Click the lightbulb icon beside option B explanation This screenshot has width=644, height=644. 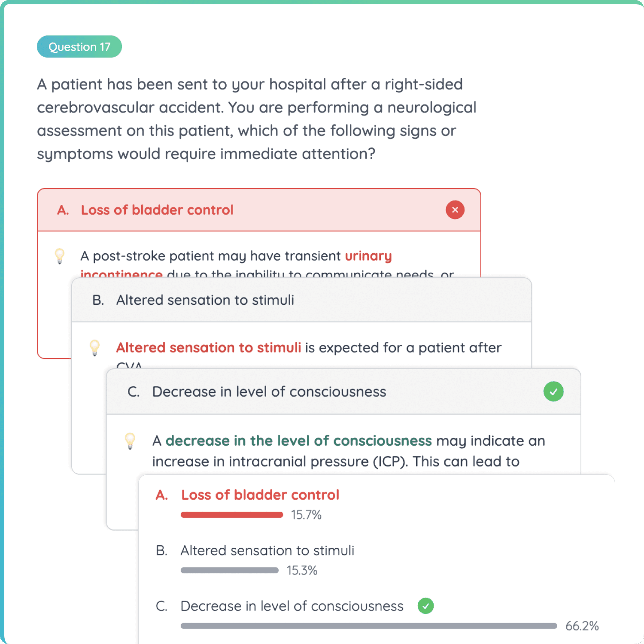[x=95, y=347]
